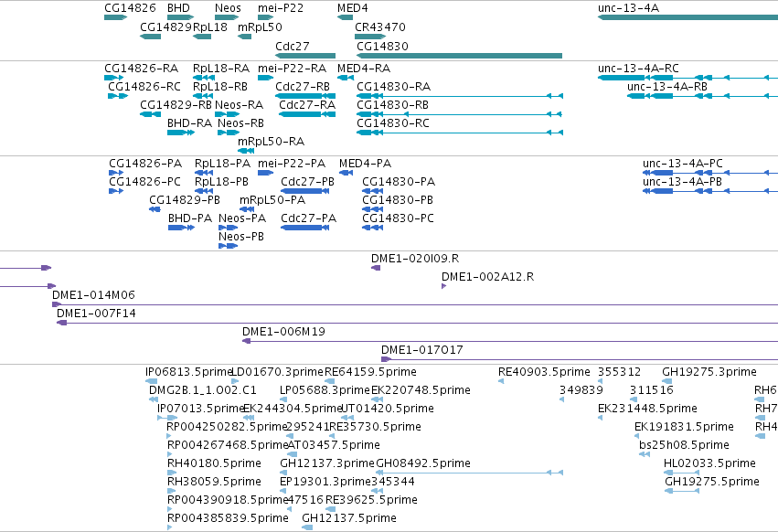This screenshot has height=532, width=778.
Task: Click the Cdc27 gene label
Action: pyautogui.click(x=293, y=46)
